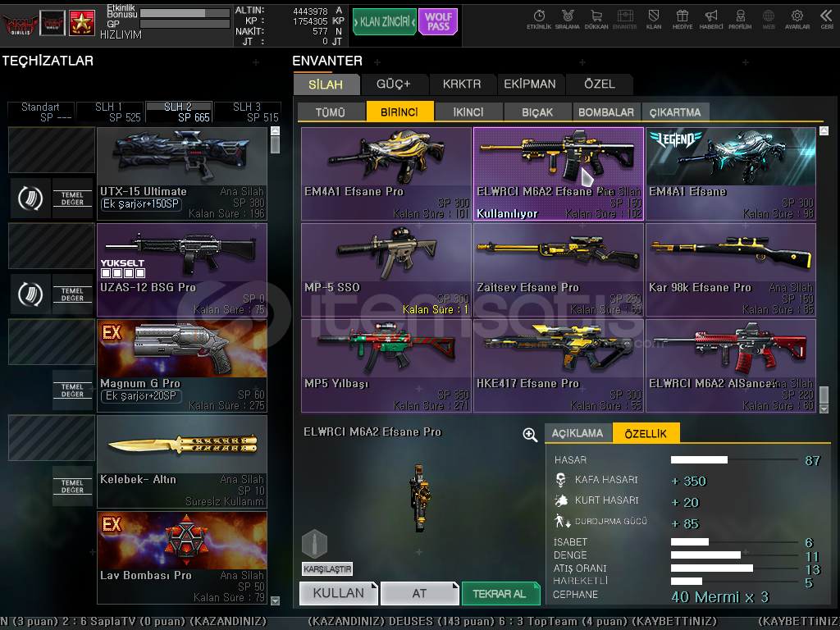Switch to the SİLAH inventory tab

pyautogui.click(x=326, y=84)
